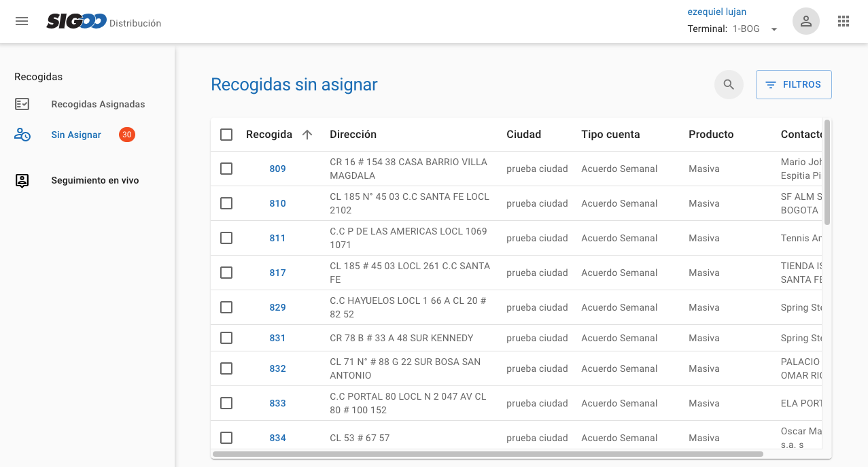Select all rows with header checkbox
The height and width of the screenshot is (467, 868).
click(226, 135)
